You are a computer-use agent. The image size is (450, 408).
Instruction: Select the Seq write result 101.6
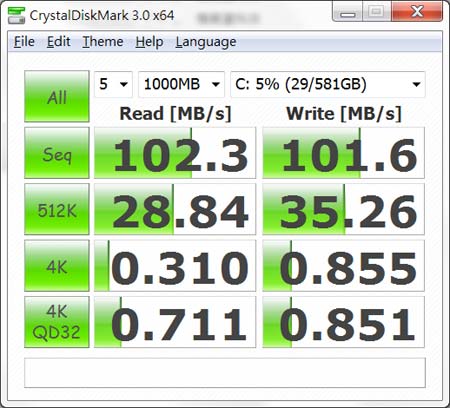click(x=343, y=153)
